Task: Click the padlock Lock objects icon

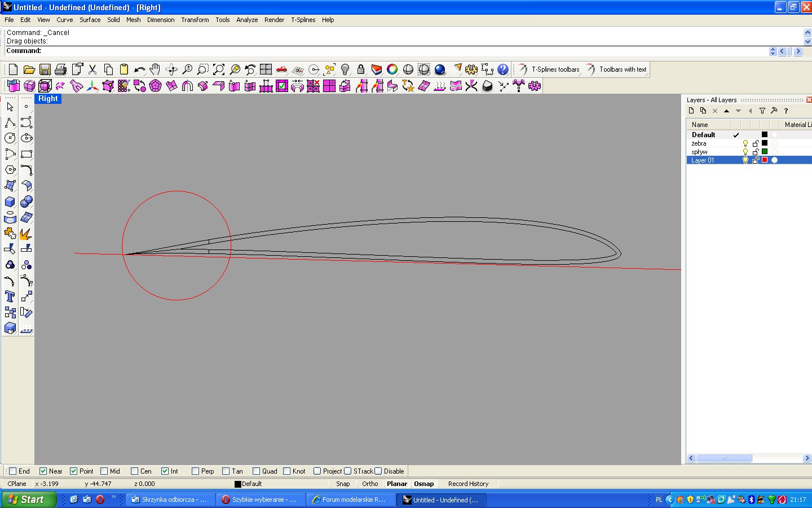Action: tap(361, 69)
